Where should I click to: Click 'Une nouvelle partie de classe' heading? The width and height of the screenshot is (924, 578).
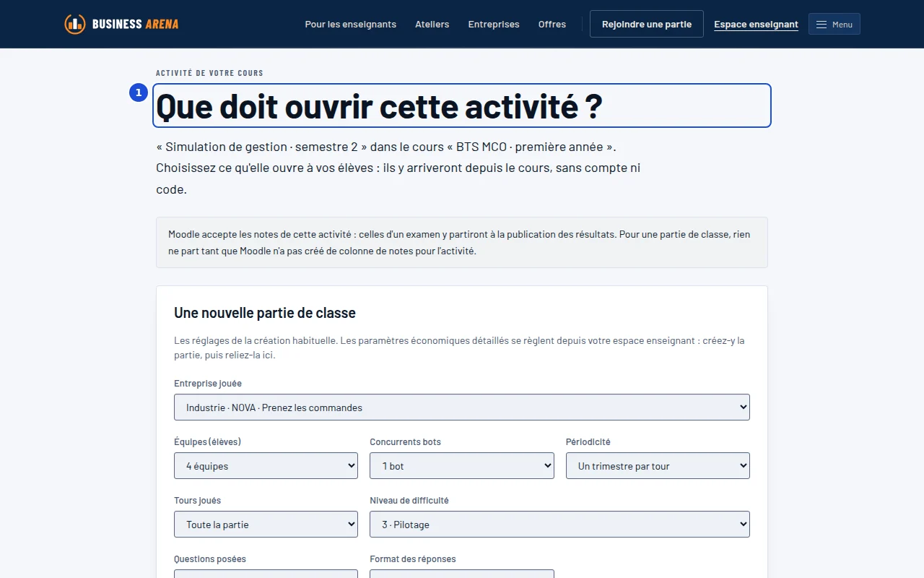[265, 313]
